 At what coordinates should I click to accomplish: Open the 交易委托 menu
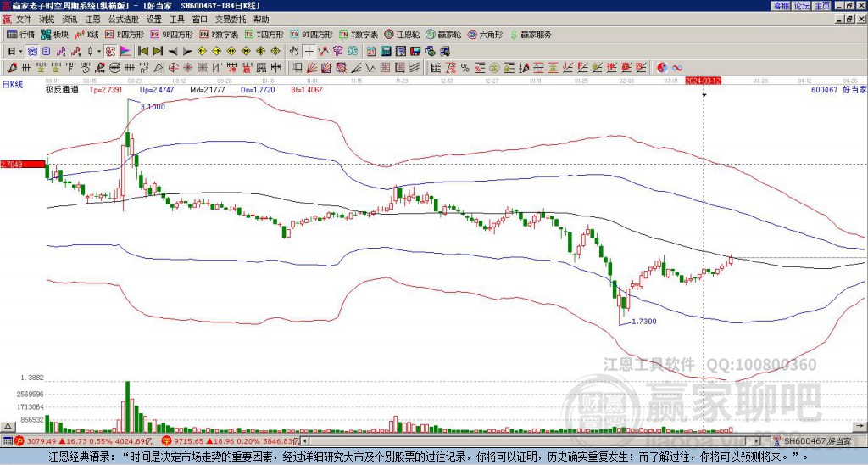pyautogui.click(x=231, y=20)
